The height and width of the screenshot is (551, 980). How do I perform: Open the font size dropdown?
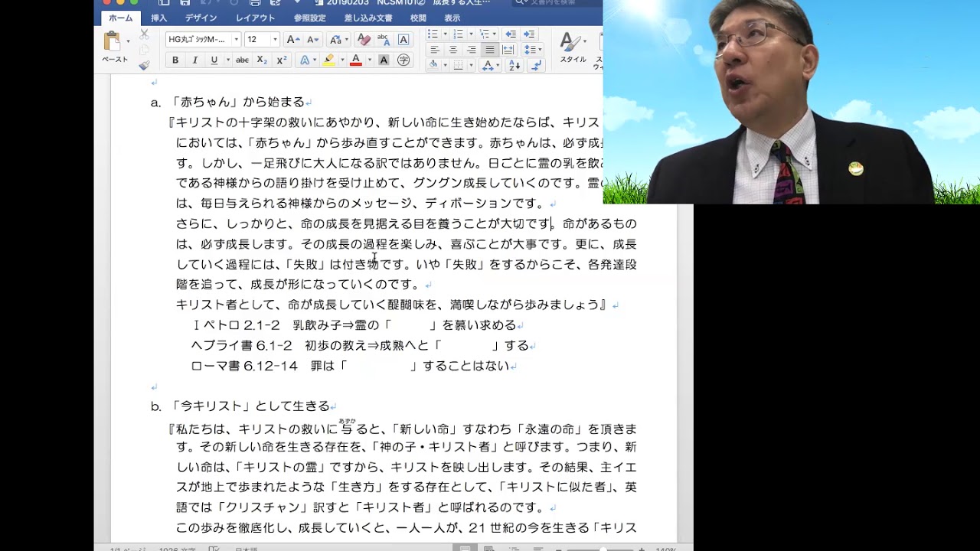point(274,39)
